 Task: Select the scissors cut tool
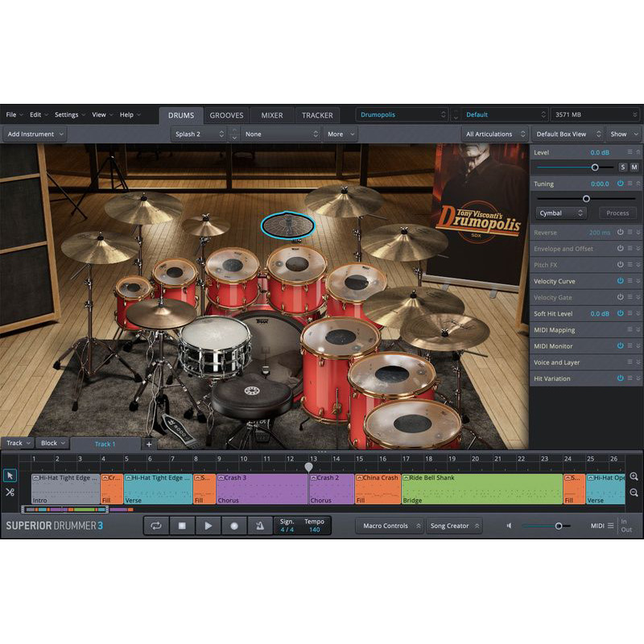[x=10, y=492]
